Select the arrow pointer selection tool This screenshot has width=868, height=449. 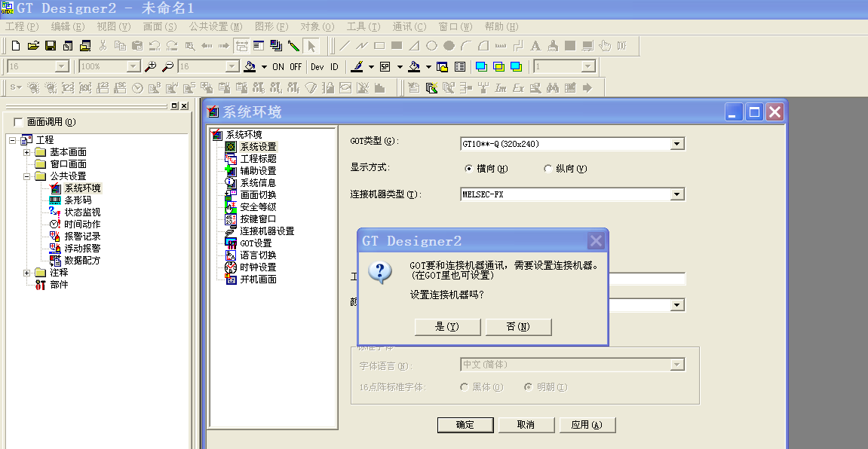[311, 46]
